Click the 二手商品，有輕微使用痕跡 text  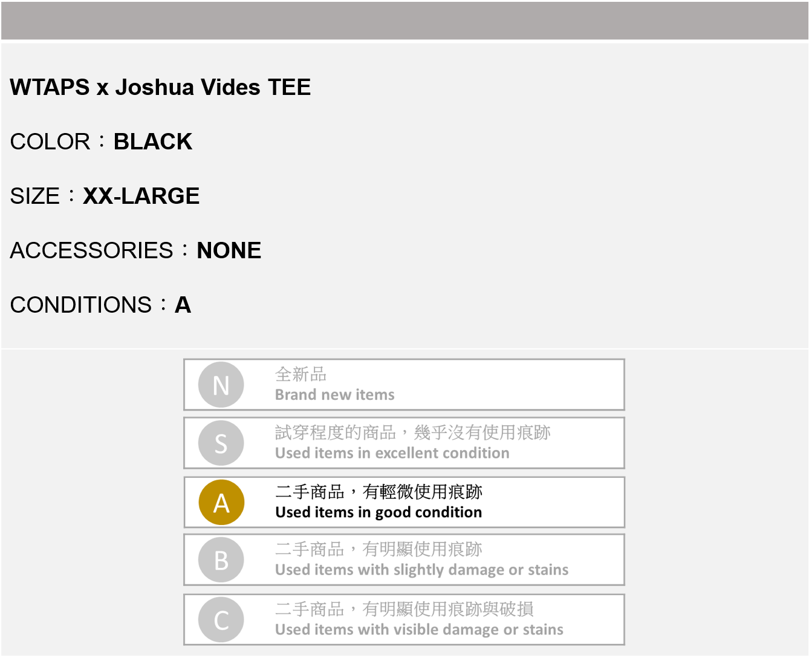coord(378,492)
